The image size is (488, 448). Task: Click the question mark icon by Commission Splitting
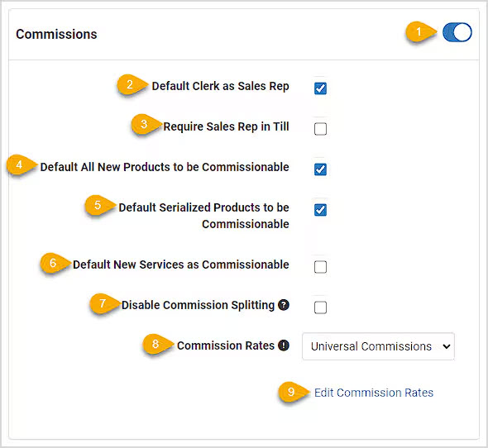click(x=284, y=305)
